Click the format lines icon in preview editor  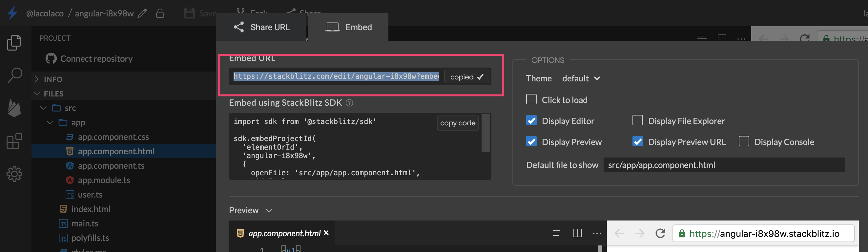click(557, 233)
